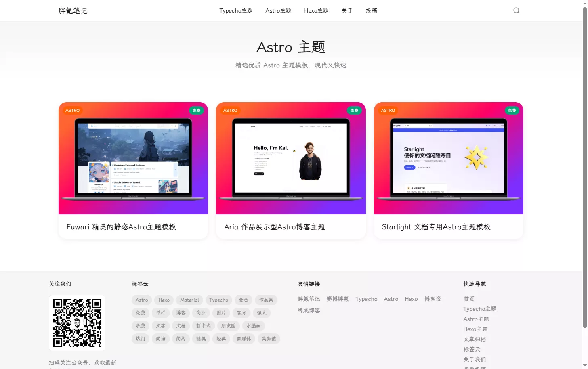Select the 朋友圈 tag
This screenshot has width=588, height=369.
coord(229,326)
